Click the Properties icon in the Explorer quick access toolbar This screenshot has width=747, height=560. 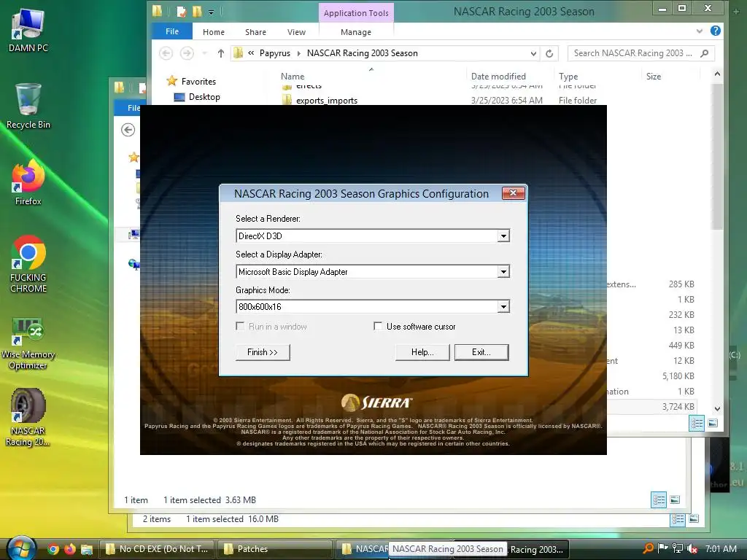(x=181, y=11)
